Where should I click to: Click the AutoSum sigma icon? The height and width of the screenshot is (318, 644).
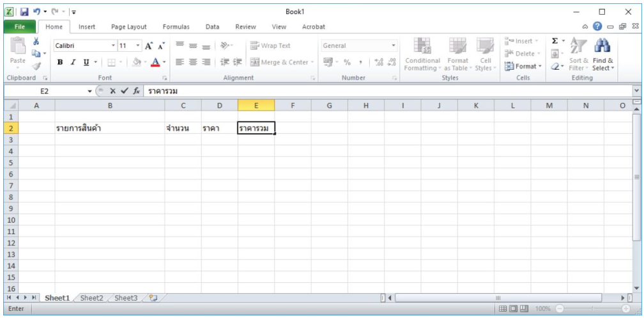[x=555, y=42]
